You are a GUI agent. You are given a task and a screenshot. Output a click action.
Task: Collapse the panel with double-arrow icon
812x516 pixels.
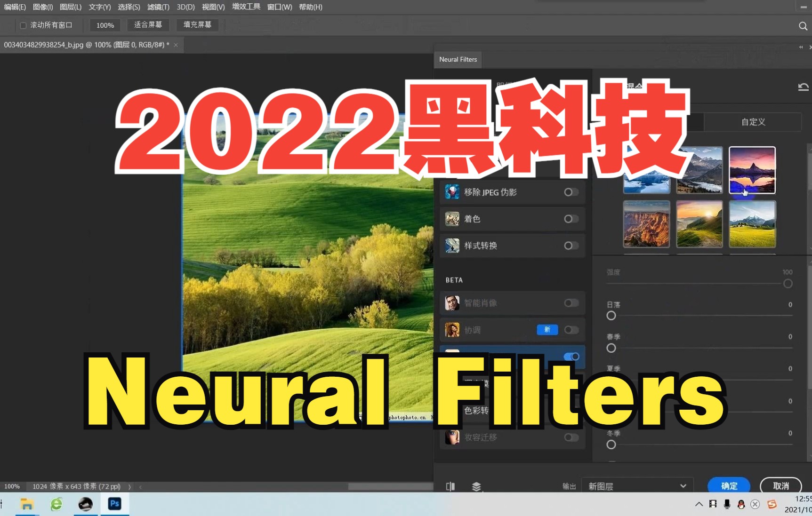coord(801,47)
